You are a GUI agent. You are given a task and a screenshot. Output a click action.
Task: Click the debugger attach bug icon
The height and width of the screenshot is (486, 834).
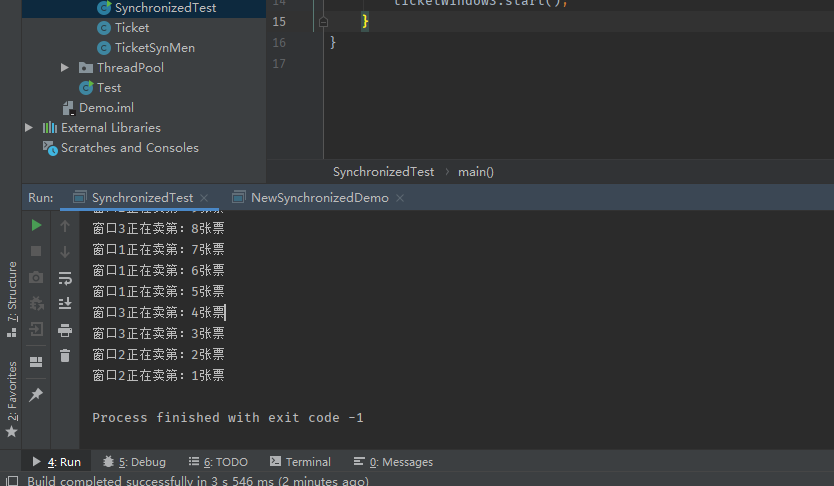pyautogui.click(x=36, y=304)
